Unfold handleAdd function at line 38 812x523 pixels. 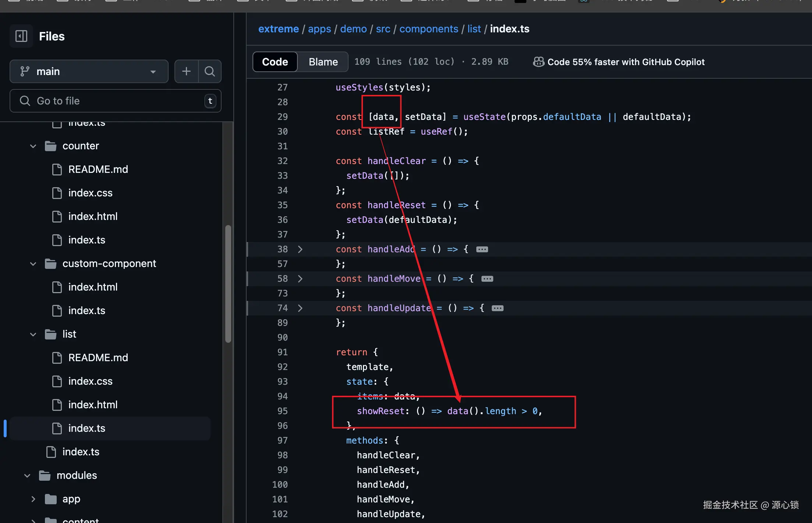pos(300,249)
